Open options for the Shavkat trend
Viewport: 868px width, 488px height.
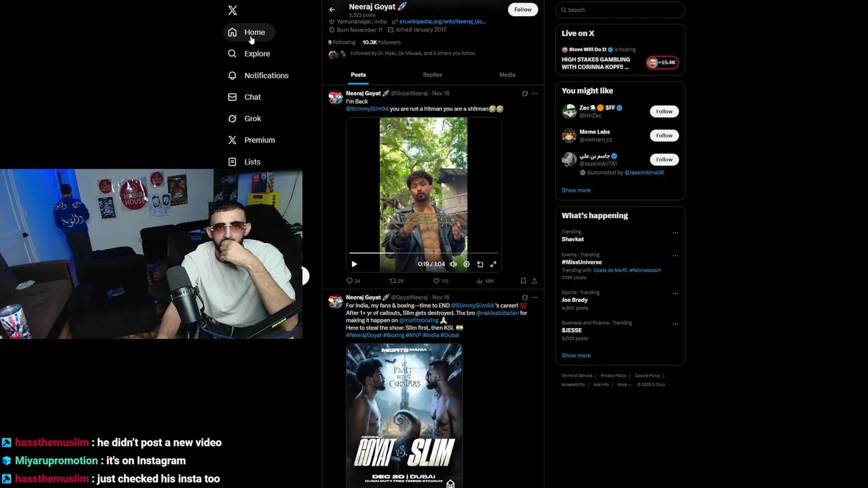(x=675, y=232)
